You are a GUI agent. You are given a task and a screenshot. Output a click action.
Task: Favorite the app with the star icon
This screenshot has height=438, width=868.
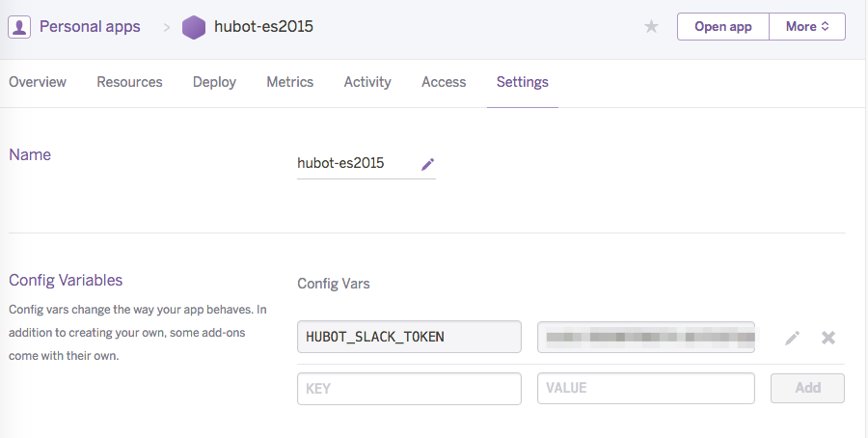(652, 27)
